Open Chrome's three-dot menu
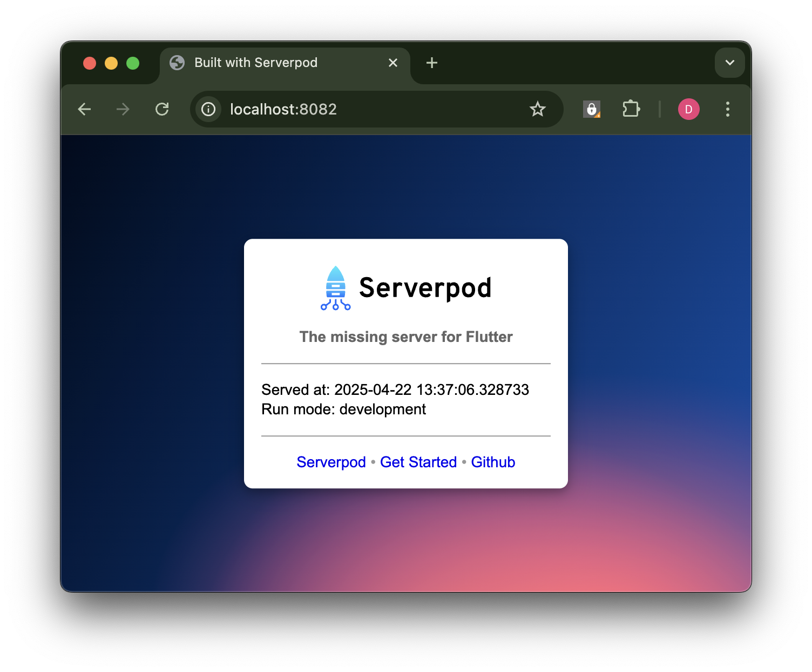This screenshot has height=672, width=812. (x=728, y=109)
